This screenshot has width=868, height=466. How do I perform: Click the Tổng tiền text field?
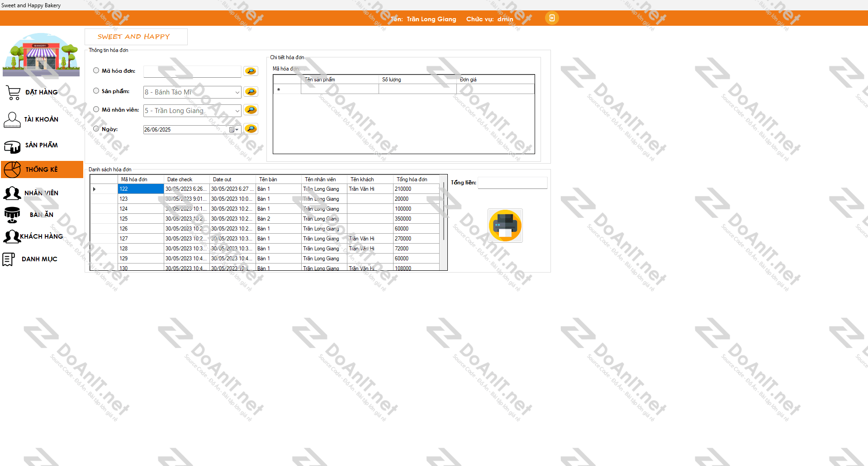[x=512, y=183]
